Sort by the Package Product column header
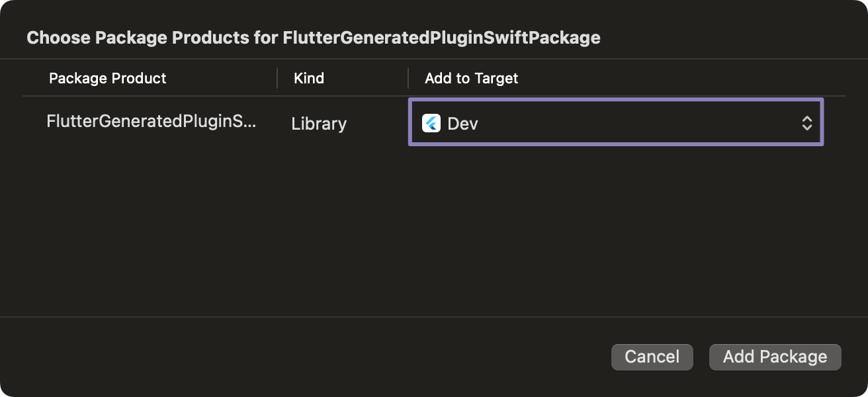Screen dimensions: 868x397 click(x=108, y=78)
